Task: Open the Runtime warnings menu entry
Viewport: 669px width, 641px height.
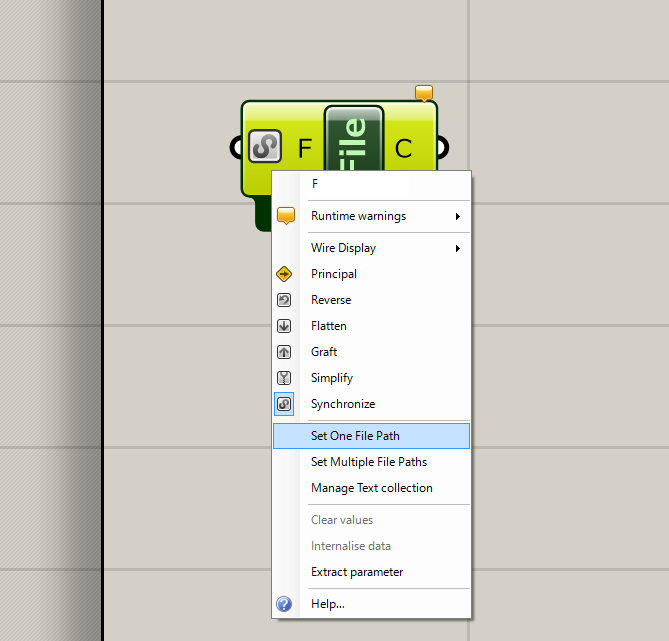Action: pyautogui.click(x=371, y=216)
